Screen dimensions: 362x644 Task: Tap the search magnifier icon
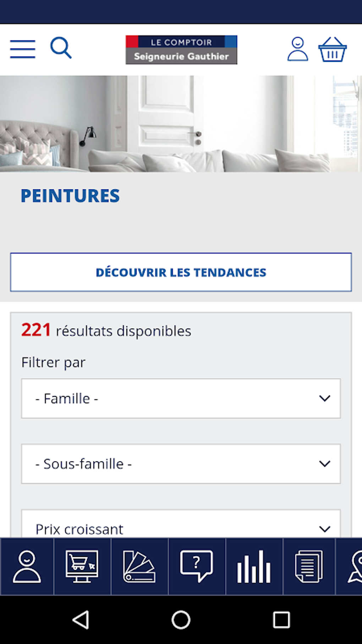coord(61,48)
